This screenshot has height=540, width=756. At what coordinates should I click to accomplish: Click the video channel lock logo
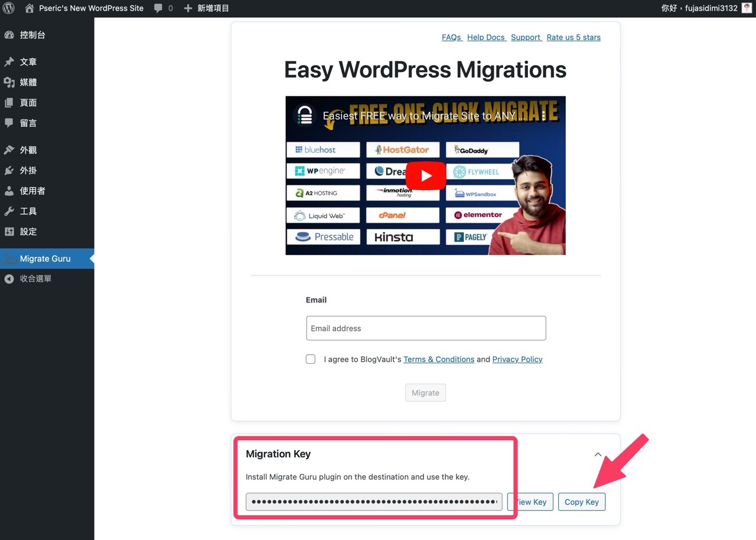[x=305, y=116]
